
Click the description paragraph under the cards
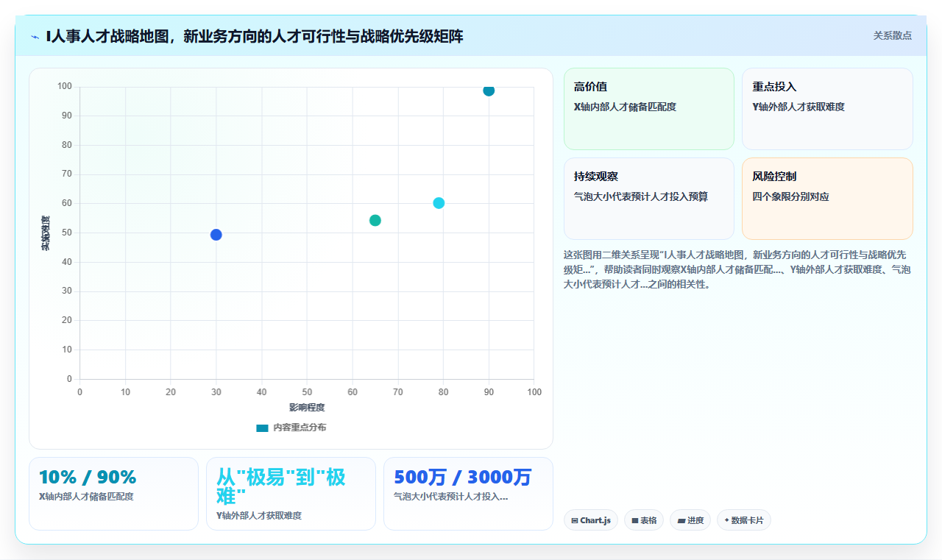pyautogui.click(x=737, y=269)
